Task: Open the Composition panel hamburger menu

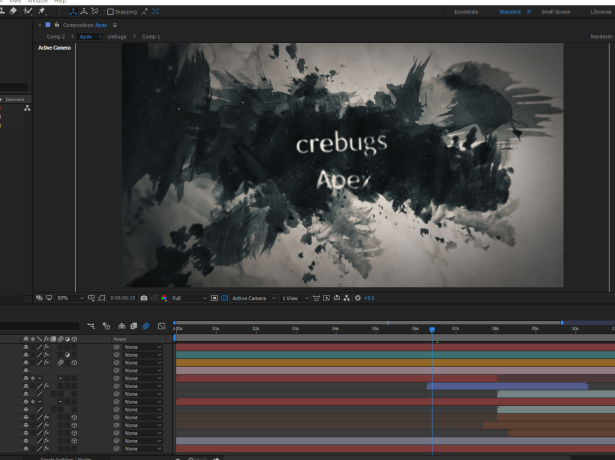Action: [x=115, y=25]
